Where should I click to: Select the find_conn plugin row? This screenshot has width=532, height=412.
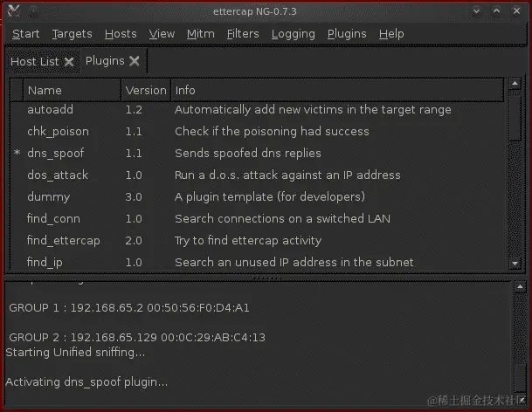[x=257, y=219]
